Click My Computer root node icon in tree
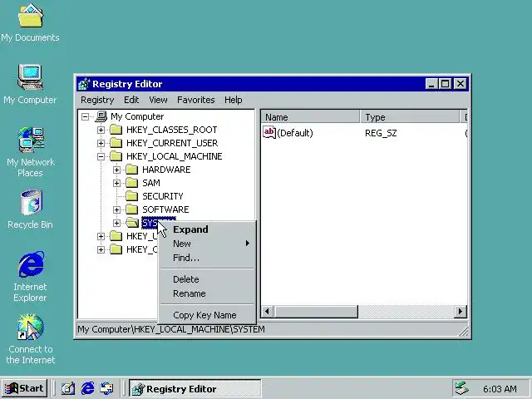Viewport: 532px width, 399px height. (101, 116)
